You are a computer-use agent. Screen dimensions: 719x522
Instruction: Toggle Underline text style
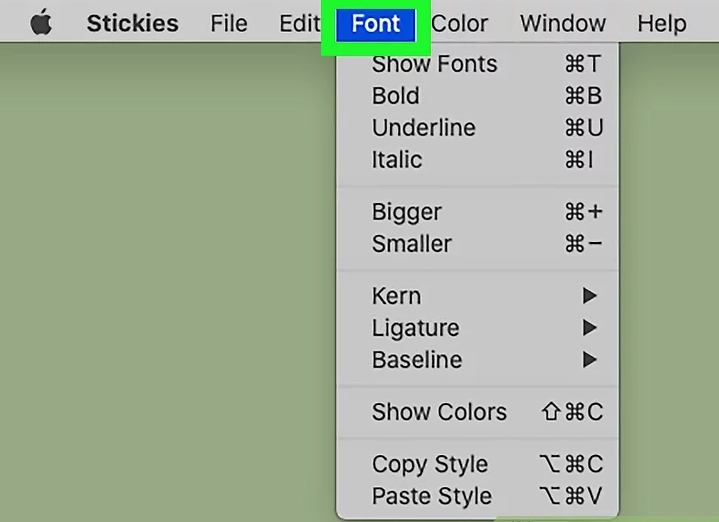423,128
